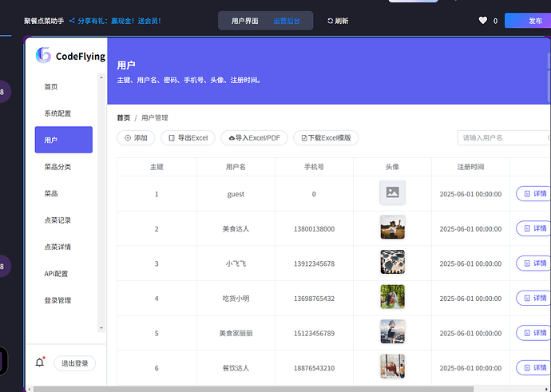Click 导入Excel/PDF button
Viewport: 551px width, 392px height.
[x=254, y=137]
